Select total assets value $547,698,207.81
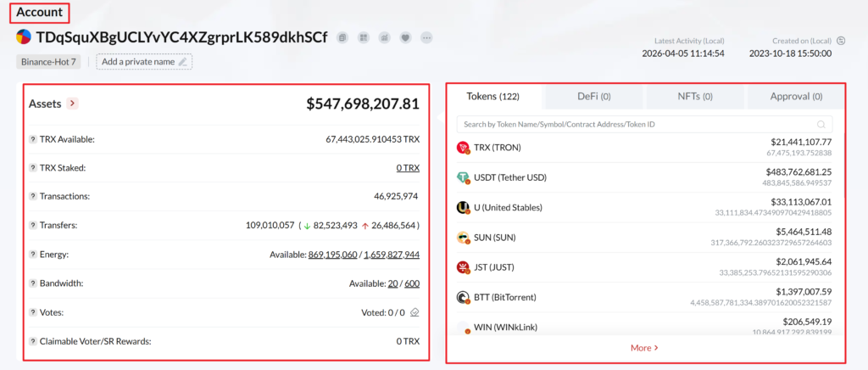868x370 pixels. 363,104
